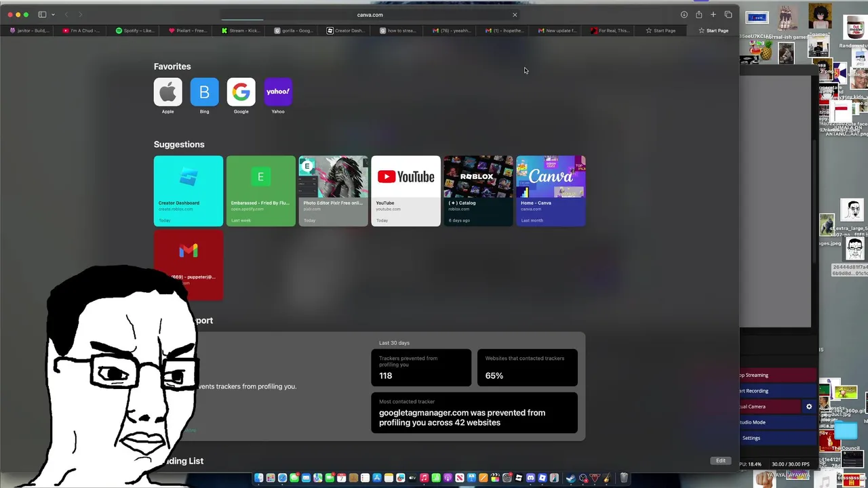Open the Trash in the Dock
The height and width of the screenshot is (488, 868).
[623, 478]
